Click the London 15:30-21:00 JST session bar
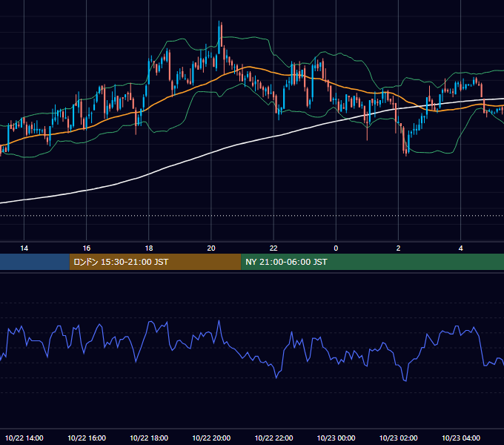Viewport: 504px width, 445px height. (x=155, y=262)
